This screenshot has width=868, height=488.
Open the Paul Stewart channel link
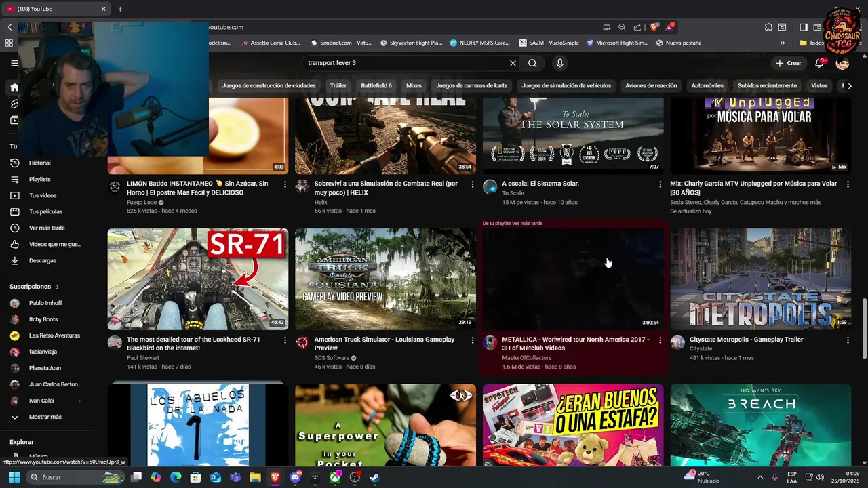(143, 358)
